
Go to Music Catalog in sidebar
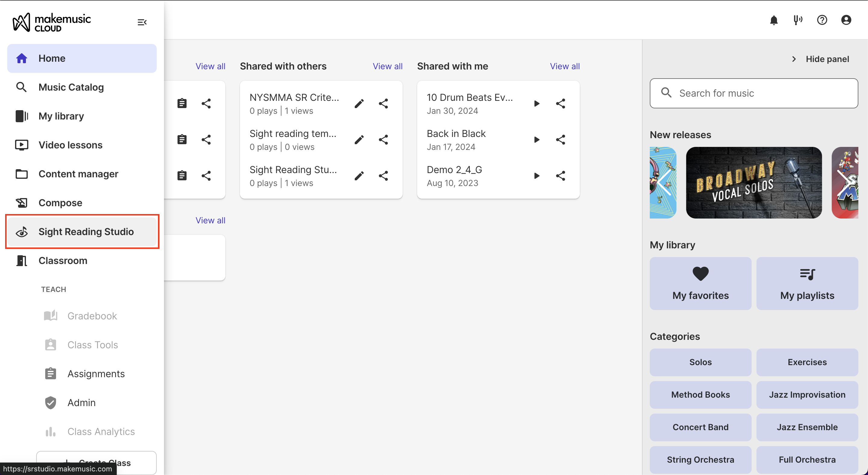(x=71, y=87)
